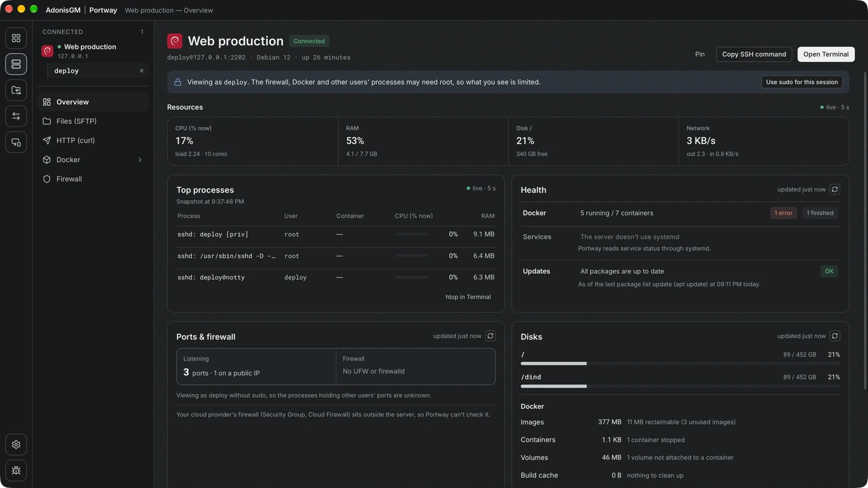
Task: Open the file browser icon in left rail
Action: (x=16, y=90)
